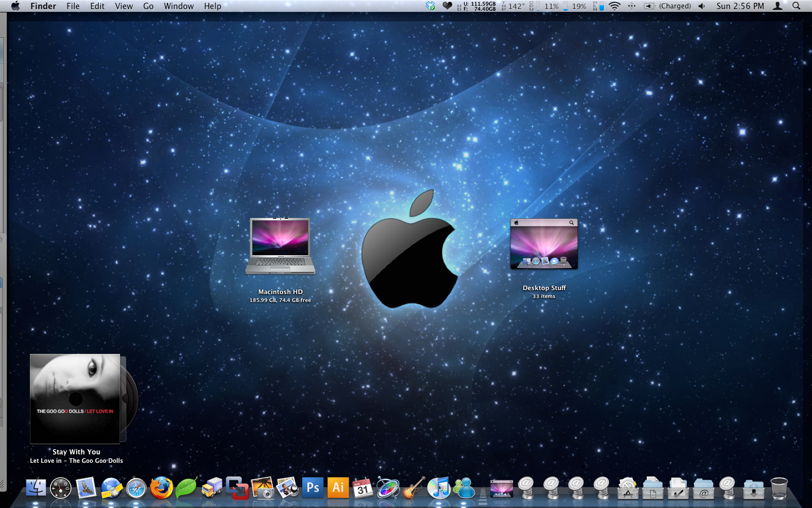The height and width of the screenshot is (508, 812).
Task: Select the Macintosh HD laptop icon
Action: click(x=280, y=246)
